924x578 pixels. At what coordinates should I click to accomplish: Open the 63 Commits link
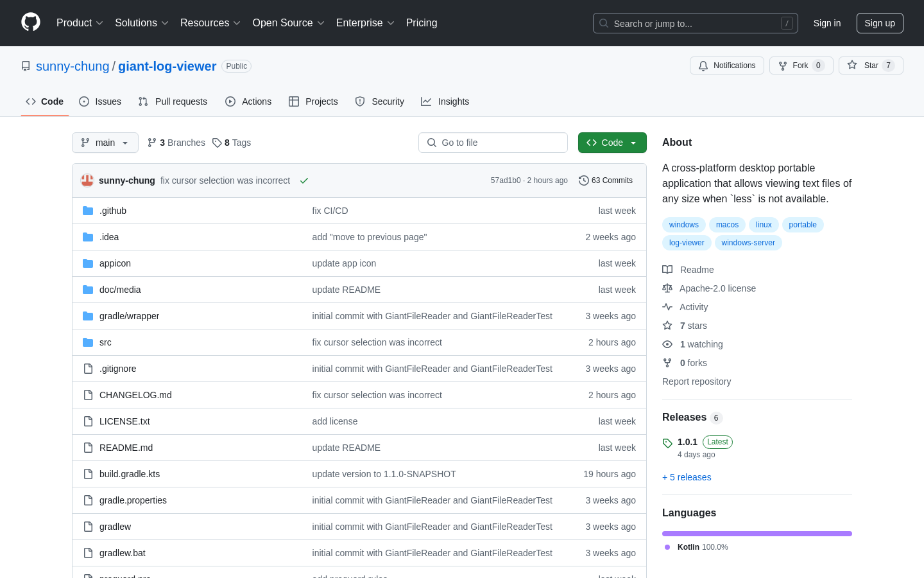(606, 180)
